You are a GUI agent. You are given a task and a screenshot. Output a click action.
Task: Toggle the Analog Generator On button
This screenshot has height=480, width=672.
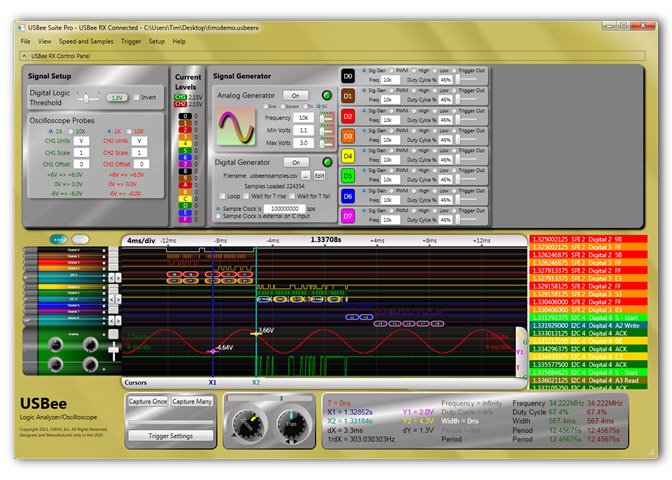(x=295, y=95)
